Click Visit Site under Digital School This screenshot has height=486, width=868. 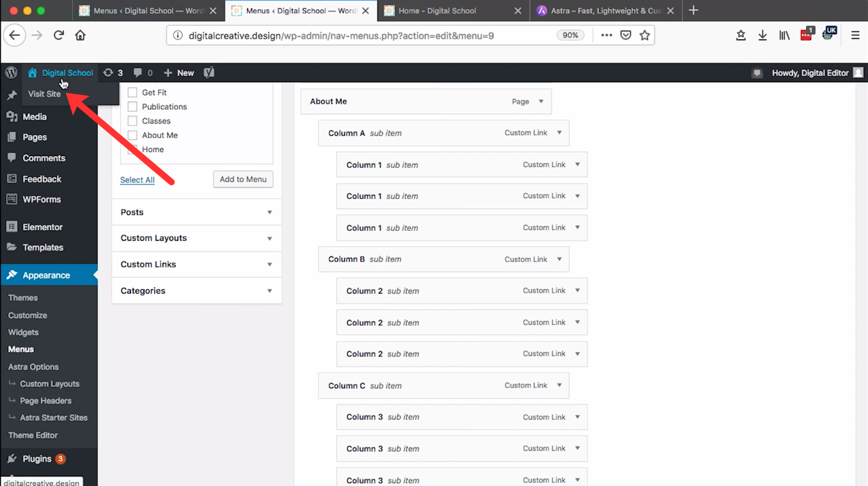tap(45, 94)
